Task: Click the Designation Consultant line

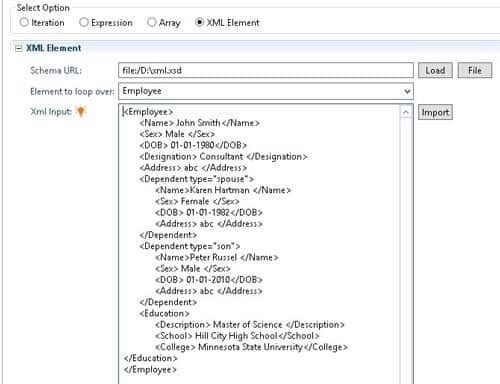Action: (x=223, y=157)
